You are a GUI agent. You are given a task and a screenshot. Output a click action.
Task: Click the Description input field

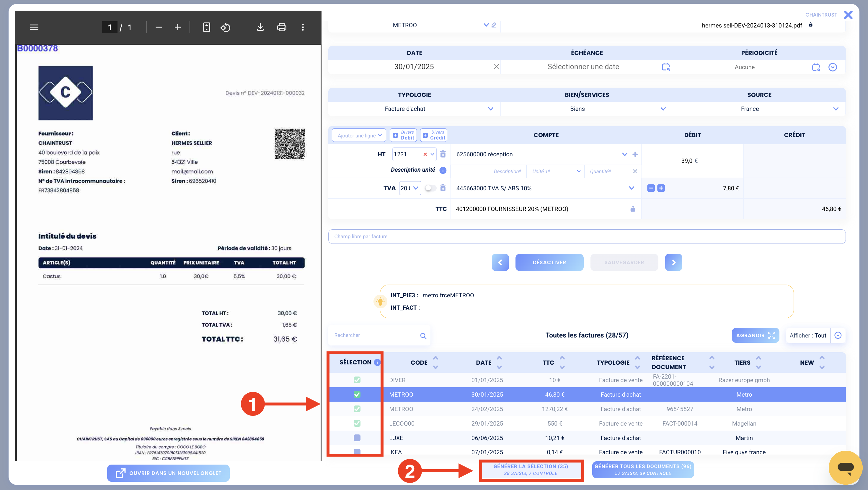[489, 171]
